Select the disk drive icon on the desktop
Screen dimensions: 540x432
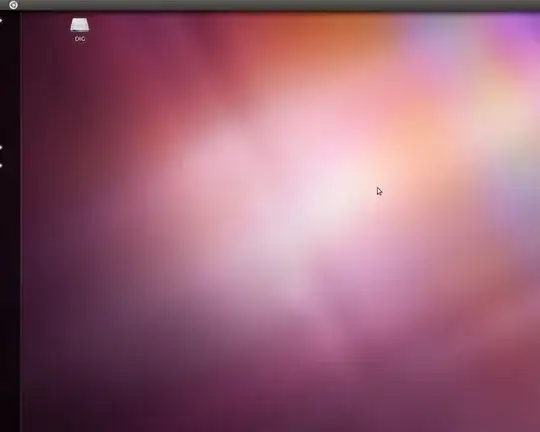80,25
